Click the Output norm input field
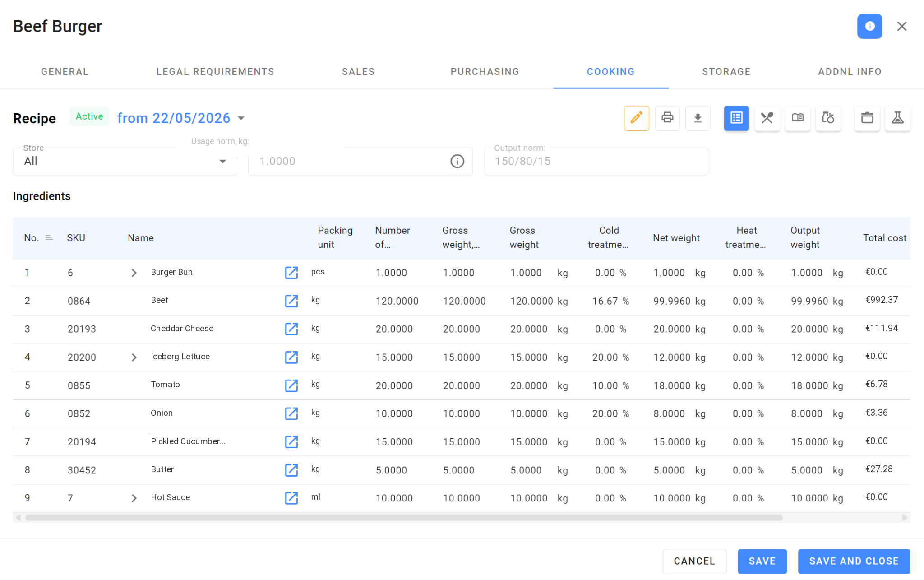The height and width of the screenshot is (580, 924). pos(596,161)
